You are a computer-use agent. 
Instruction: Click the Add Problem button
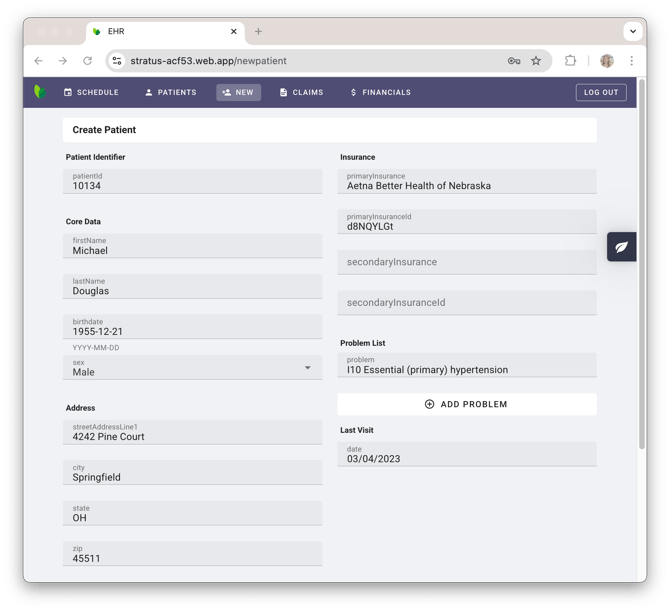pyautogui.click(x=467, y=404)
